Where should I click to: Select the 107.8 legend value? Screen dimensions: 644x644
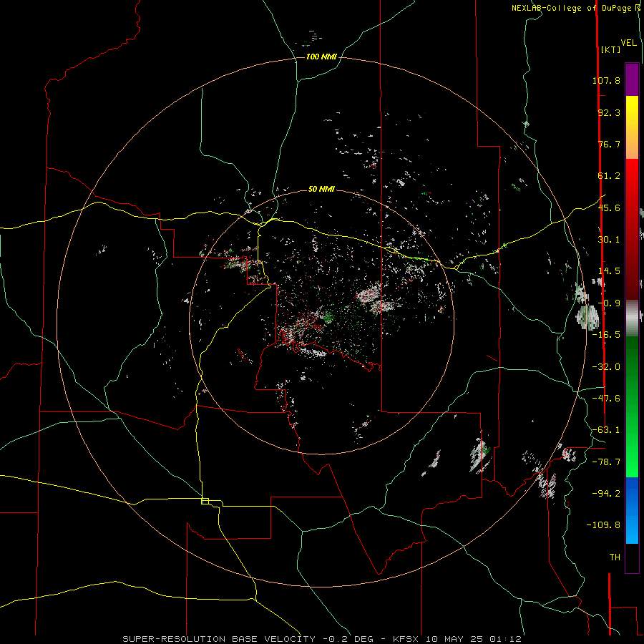coord(606,80)
